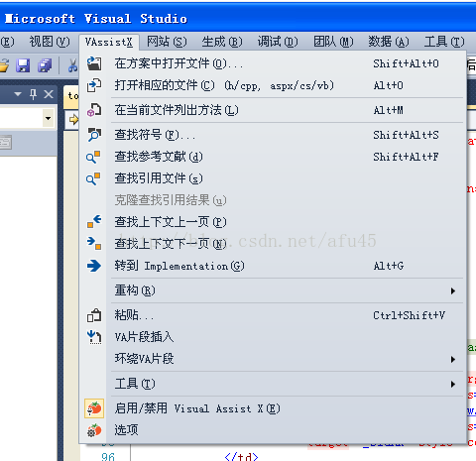Open the 网站(S) menu

(x=167, y=42)
